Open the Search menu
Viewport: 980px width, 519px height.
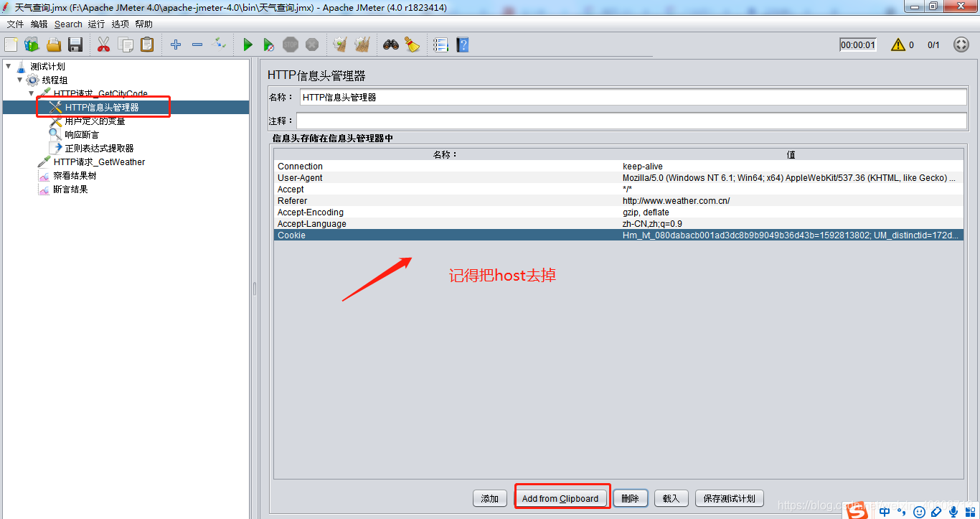68,24
